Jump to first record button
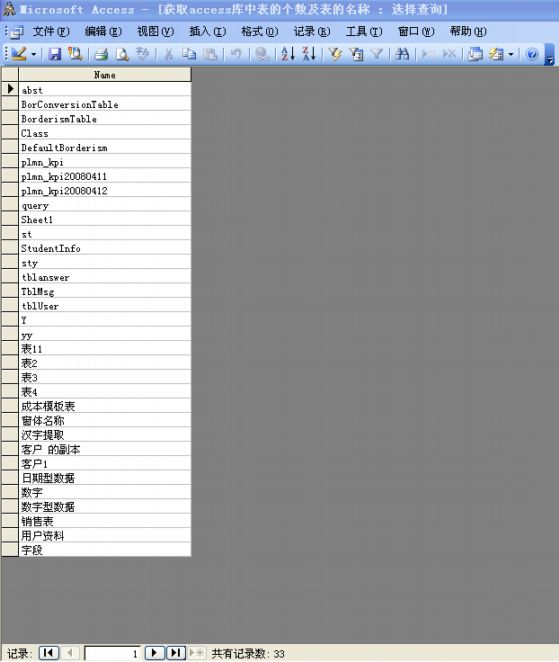The width and height of the screenshot is (559, 662). [49, 653]
